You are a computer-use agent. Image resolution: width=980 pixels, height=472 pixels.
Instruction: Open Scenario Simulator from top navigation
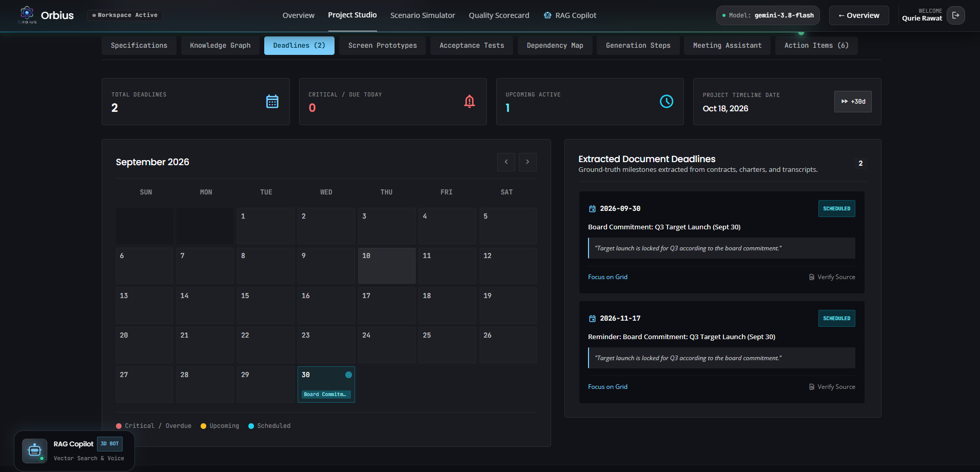(x=423, y=15)
